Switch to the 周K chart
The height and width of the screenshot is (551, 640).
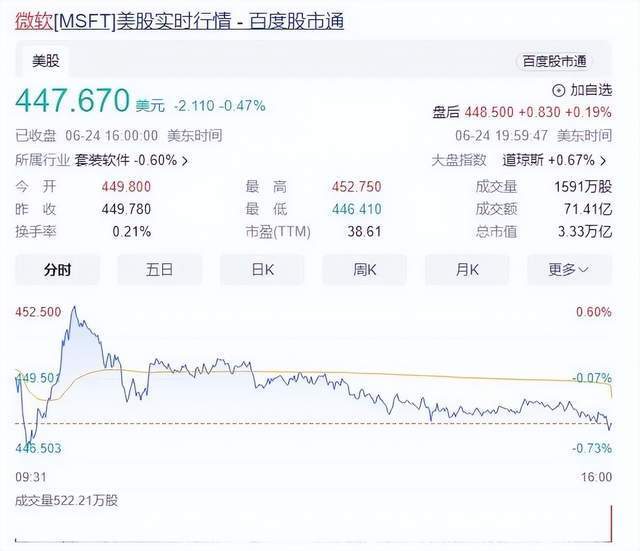tap(364, 269)
